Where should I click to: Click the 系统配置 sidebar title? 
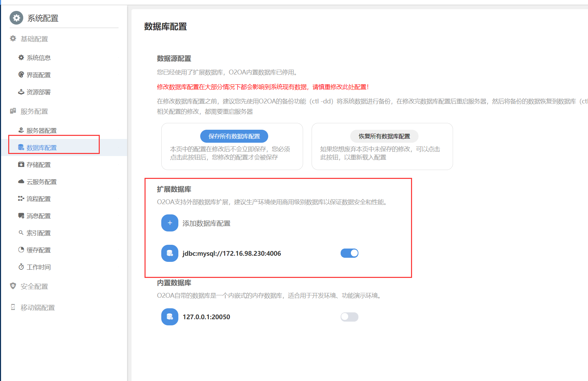pyautogui.click(x=43, y=18)
